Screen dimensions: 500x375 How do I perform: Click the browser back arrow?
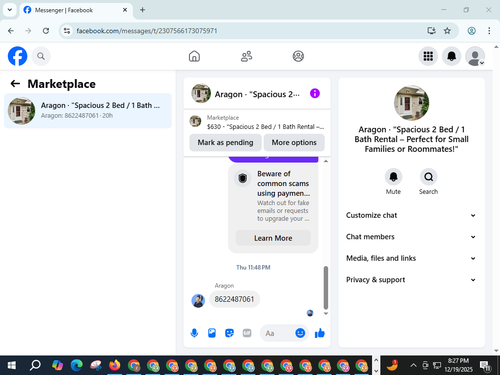point(11,31)
